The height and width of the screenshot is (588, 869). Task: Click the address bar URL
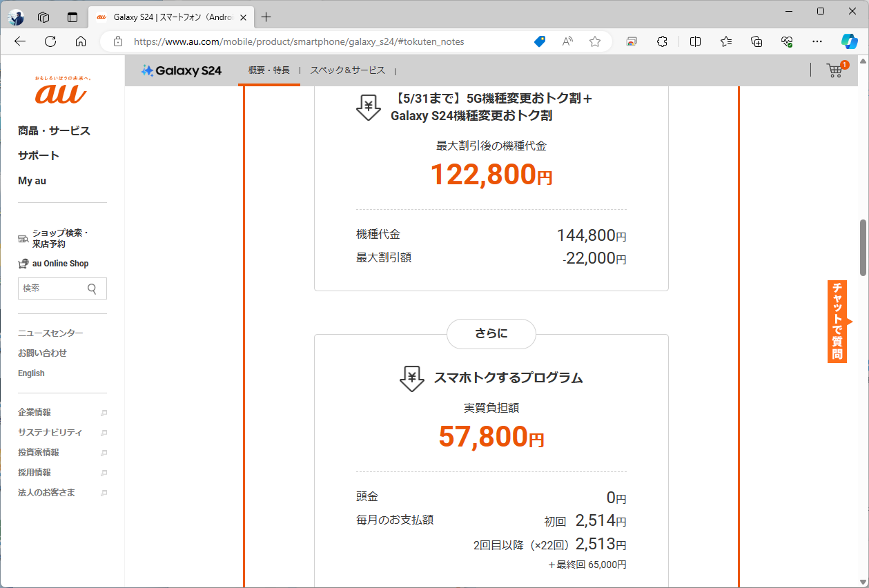(x=299, y=41)
